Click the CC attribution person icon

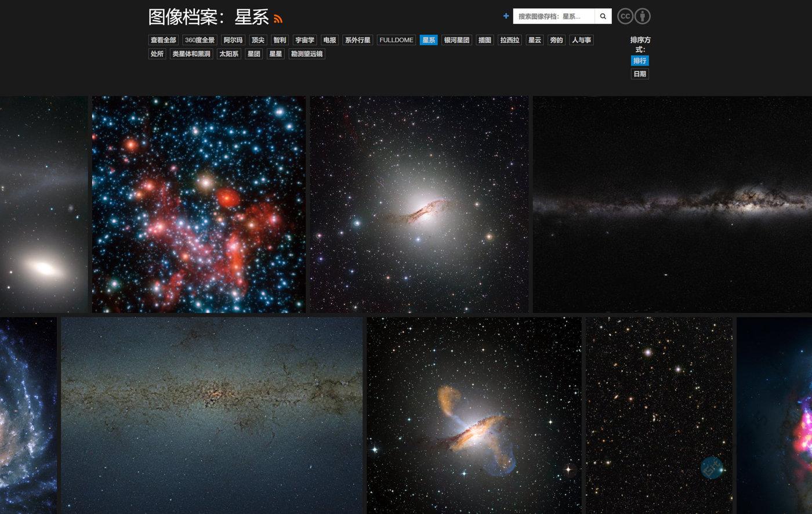point(642,16)
